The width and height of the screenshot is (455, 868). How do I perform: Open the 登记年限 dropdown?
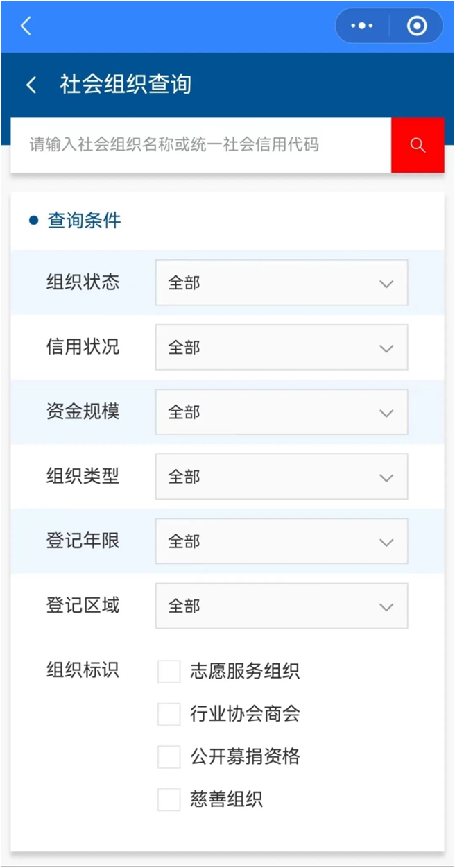coord(281,541)
